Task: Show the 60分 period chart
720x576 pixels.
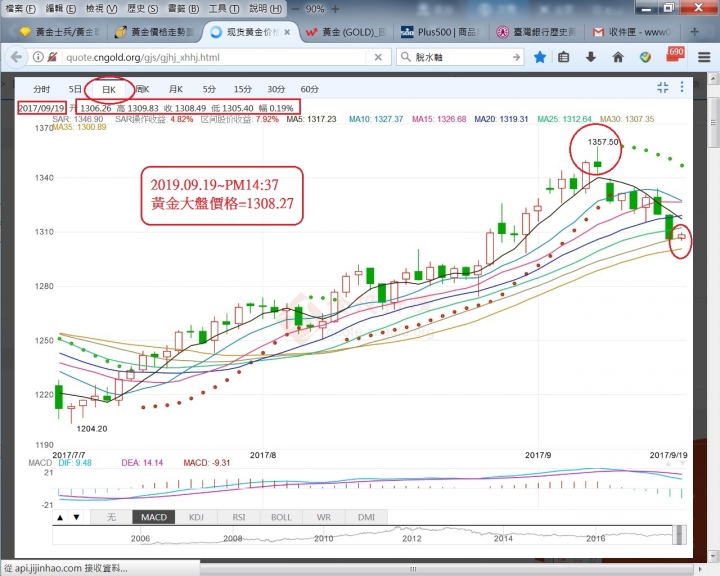Action: (309, 89)
